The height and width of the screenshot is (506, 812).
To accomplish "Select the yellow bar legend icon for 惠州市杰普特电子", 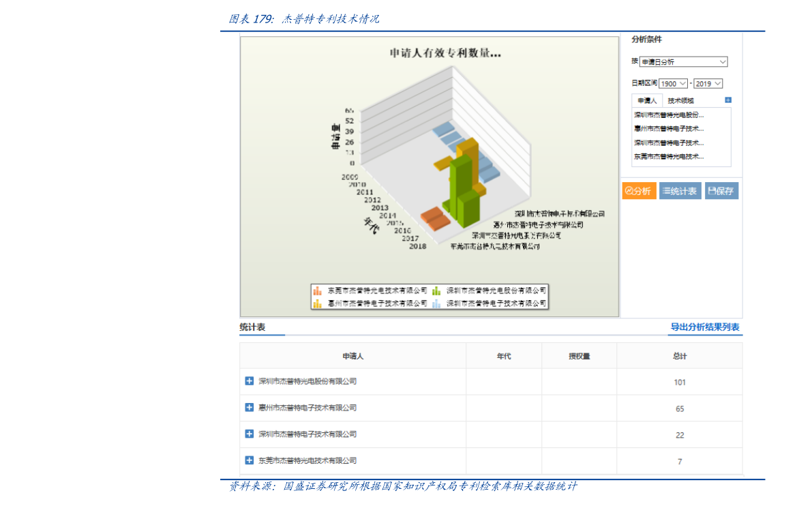I will tap(316, 302).
